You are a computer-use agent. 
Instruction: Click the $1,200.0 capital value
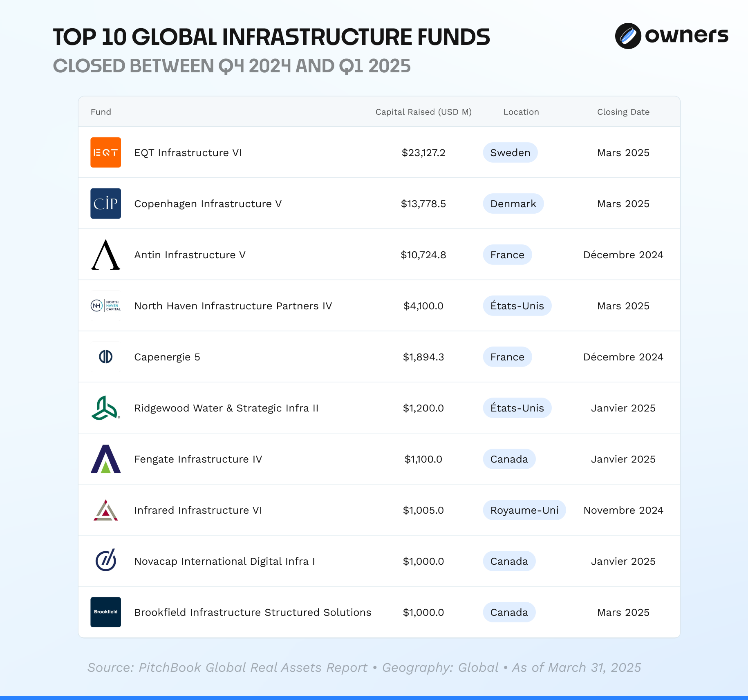click(423, 408)
